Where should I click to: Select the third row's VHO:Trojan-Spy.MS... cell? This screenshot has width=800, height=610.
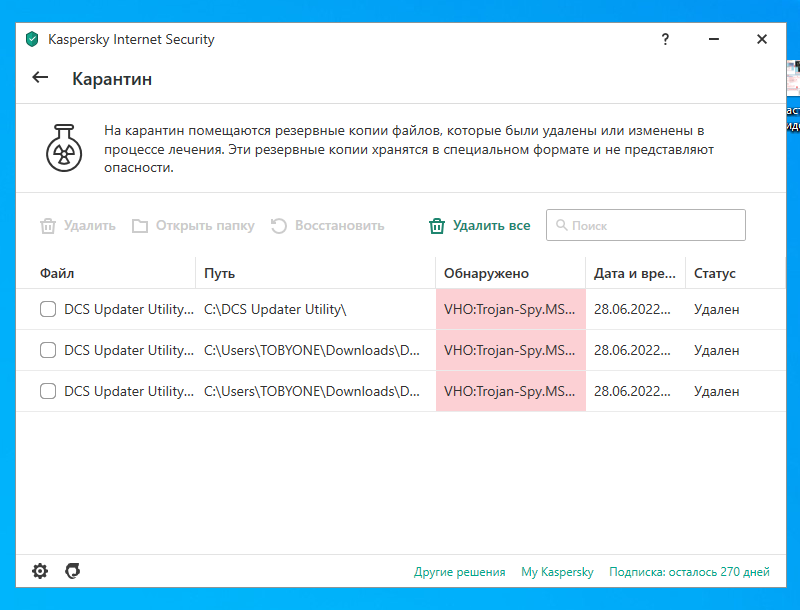[511, 391]
